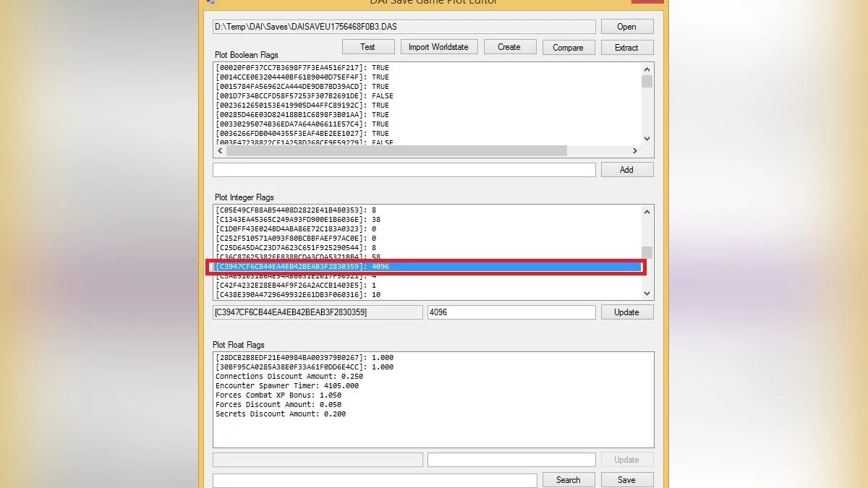Click Update button for integer flag

(x=626, y=312)
